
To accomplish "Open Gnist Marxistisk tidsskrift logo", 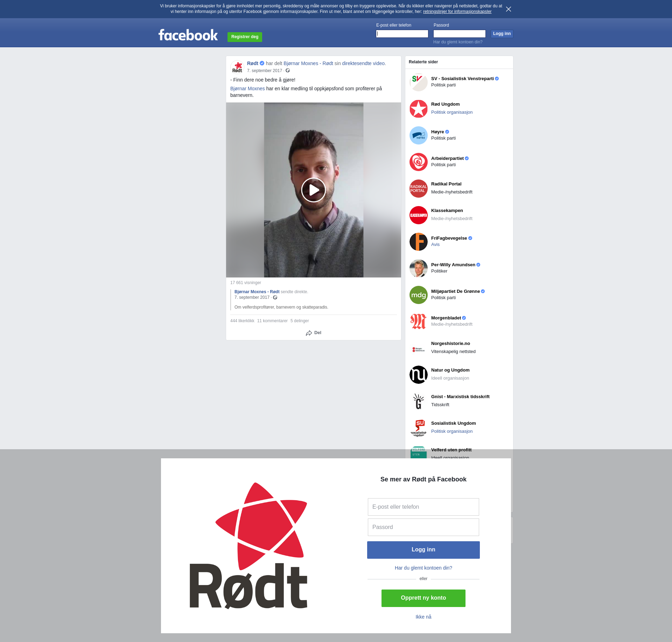I will 419,401.
